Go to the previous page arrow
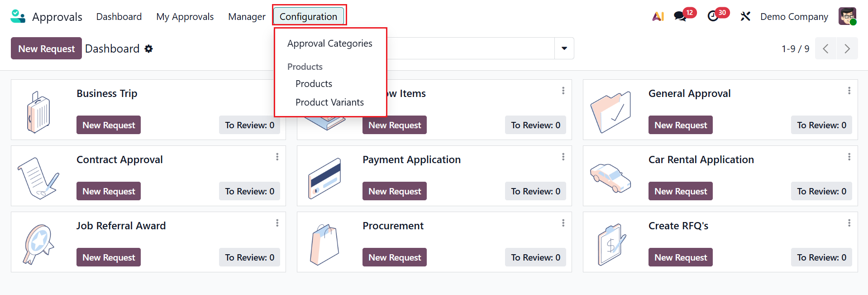 pos(826,49)
